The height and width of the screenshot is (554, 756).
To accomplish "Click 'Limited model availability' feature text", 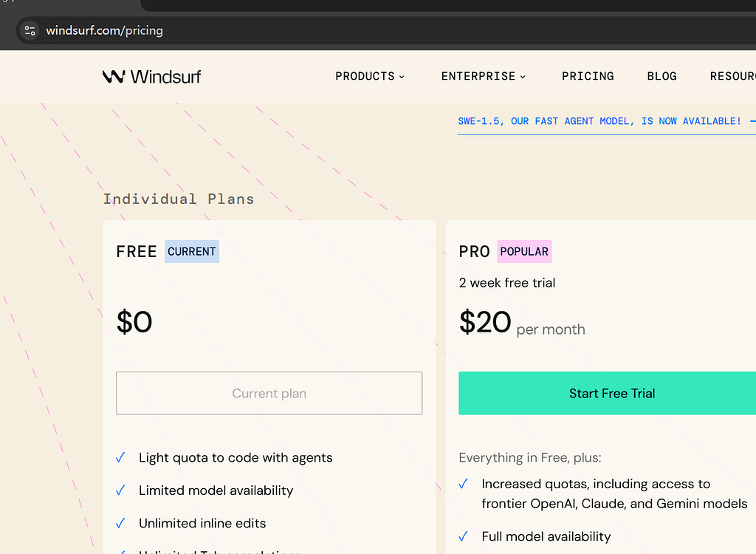I will point(216,490).
